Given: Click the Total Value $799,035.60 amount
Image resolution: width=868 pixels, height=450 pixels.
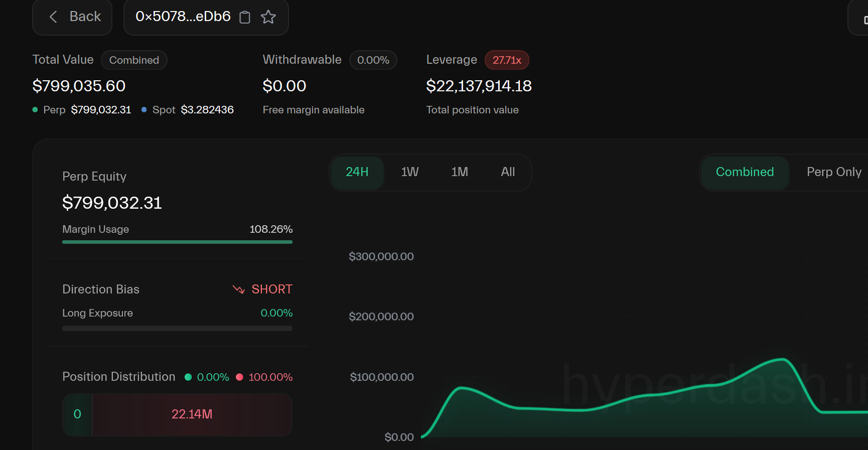Looking at the screenshot, I should pyautogui.click(x=79, y=86).
